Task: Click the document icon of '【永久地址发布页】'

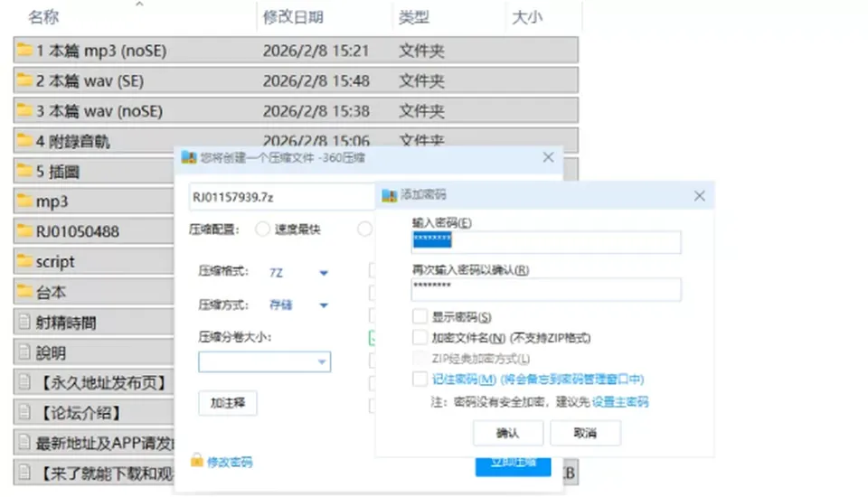Action: click(24, 382)
